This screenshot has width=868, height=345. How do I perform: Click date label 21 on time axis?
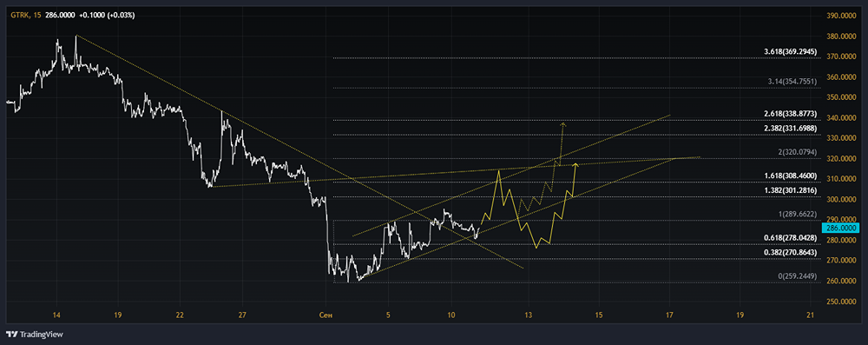tap(811, 315)
